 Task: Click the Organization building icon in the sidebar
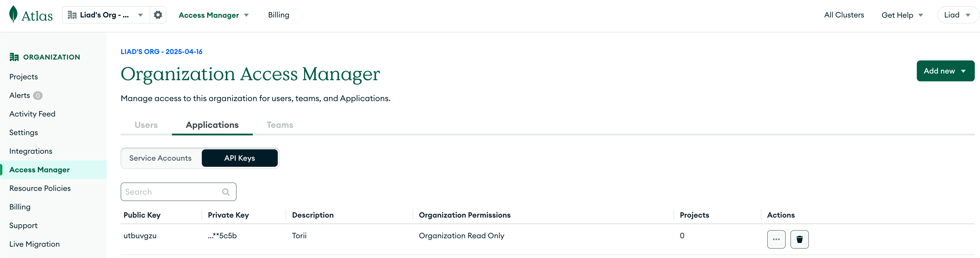(x=14, y=57)
